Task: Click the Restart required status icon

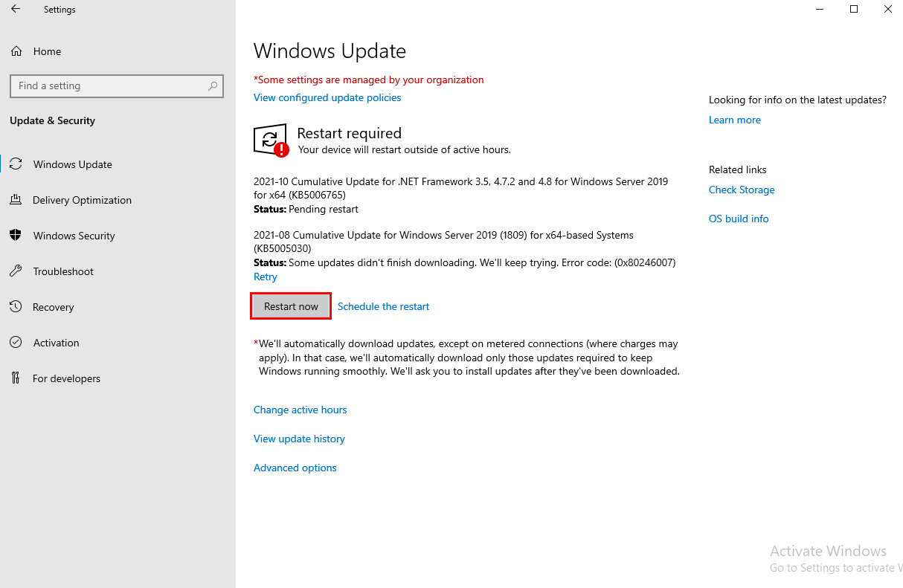Action: coord(271,140)
